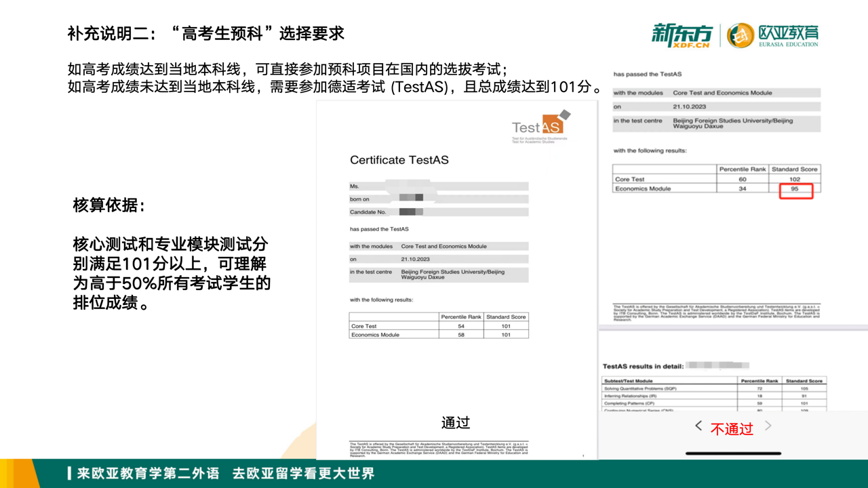Click Standard Score header in left certificate table
Screen dimensions: 868x488
tap(506, 317)
